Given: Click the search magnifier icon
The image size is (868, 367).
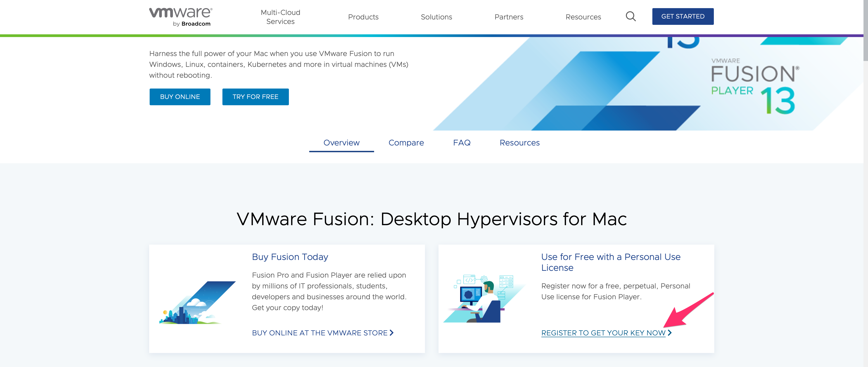Looking at the screenshot, I should click(x=630, y=16).
